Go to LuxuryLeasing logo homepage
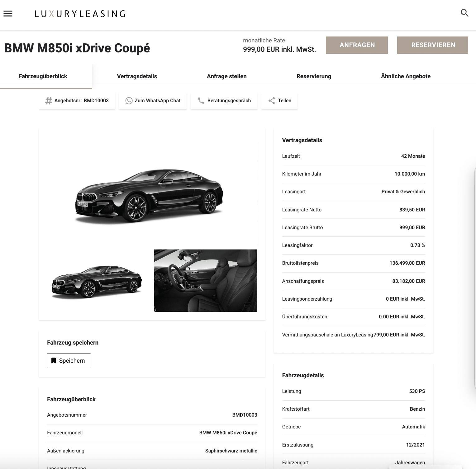The width and height of the screenshot is (476, 469). click(80, 14)
